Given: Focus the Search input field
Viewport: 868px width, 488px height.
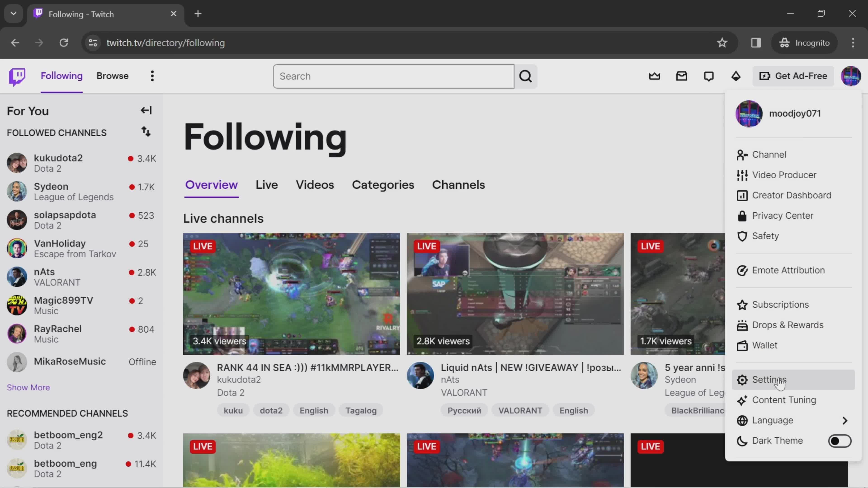Looking at the screenshot, I should [x=394, y=76].
